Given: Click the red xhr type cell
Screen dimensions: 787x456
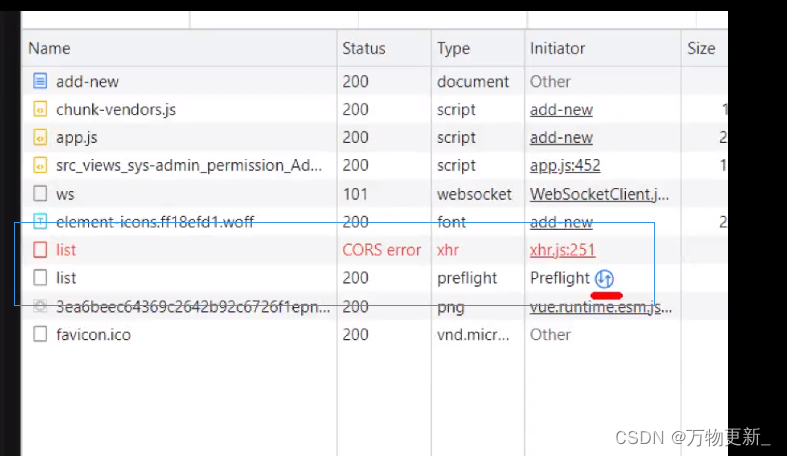Looking at the screenshot, I should 448,250.
